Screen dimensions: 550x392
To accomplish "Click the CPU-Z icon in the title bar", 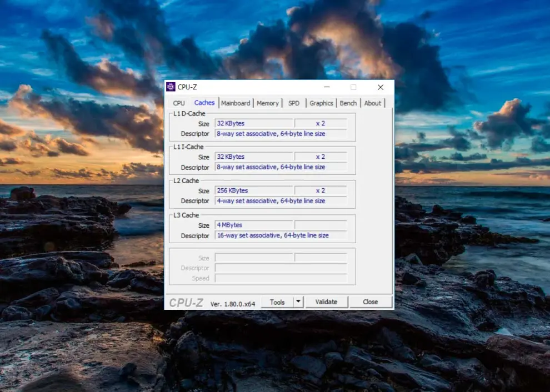I will click(x=171, y=87).
